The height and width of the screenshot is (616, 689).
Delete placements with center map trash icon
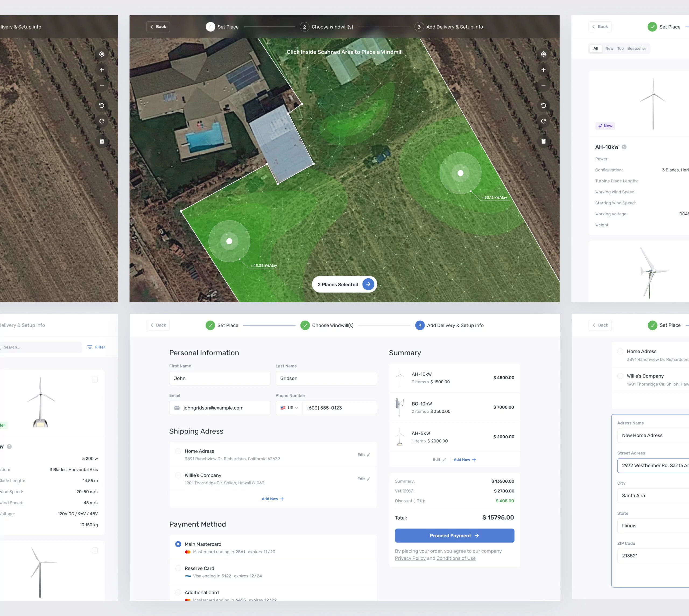[x=543, y=141]
